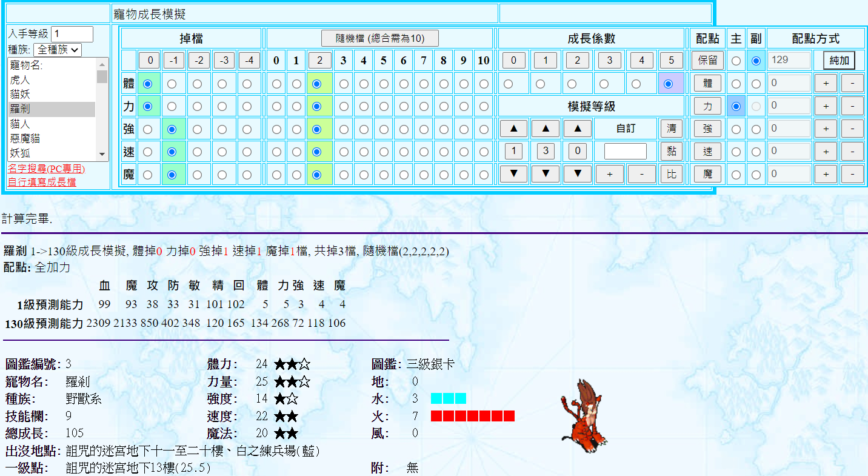
Task: Click the 保留 配點 button
Action: click(707, 61)
